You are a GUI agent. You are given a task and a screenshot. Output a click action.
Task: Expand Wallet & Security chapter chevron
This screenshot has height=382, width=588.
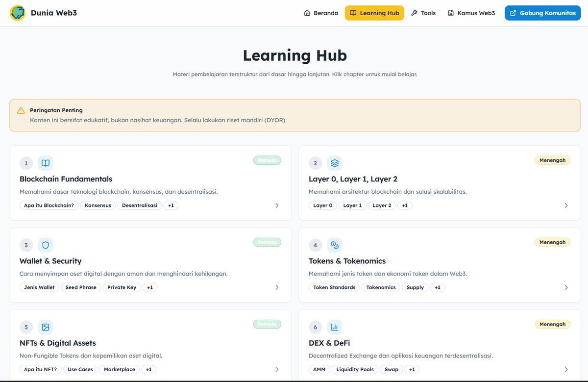[x=277, y=287]
